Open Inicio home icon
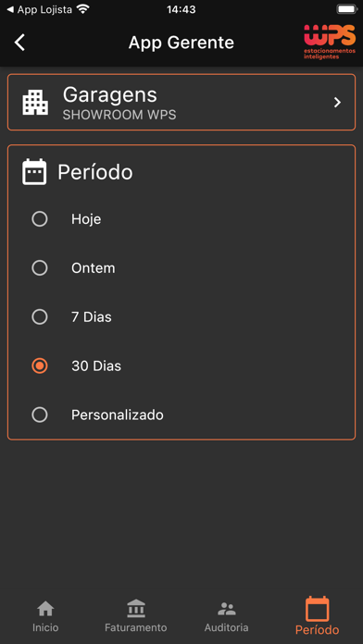This screenshot has height=644, width=363. click(45, 609)
